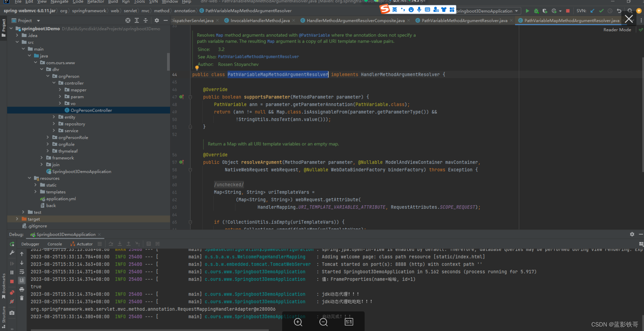Open Project view selector dropdown arrow
Viewport: 644px width, 331px height.
[38, 21]
